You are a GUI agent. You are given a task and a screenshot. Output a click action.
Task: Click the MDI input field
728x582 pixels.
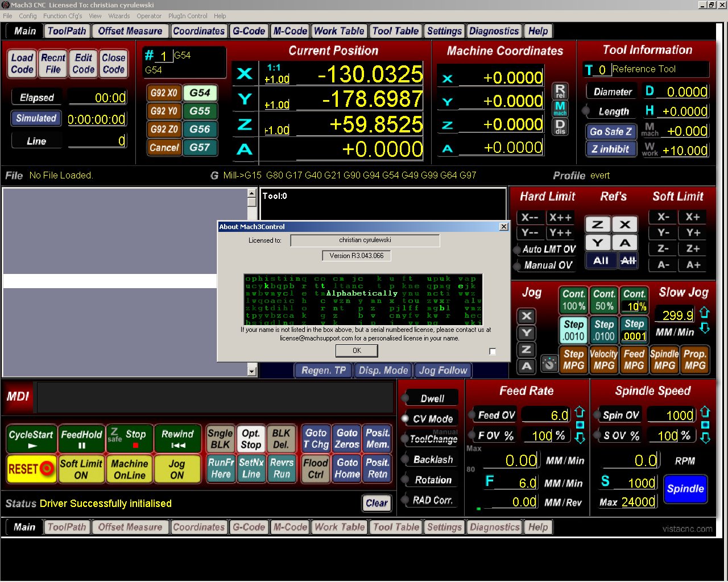215,397
